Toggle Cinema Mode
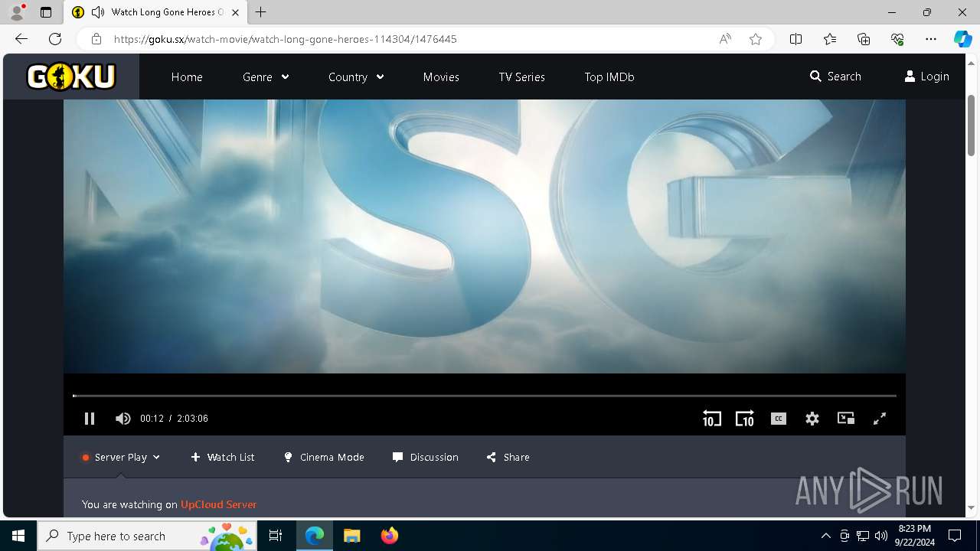 (324, 457)
